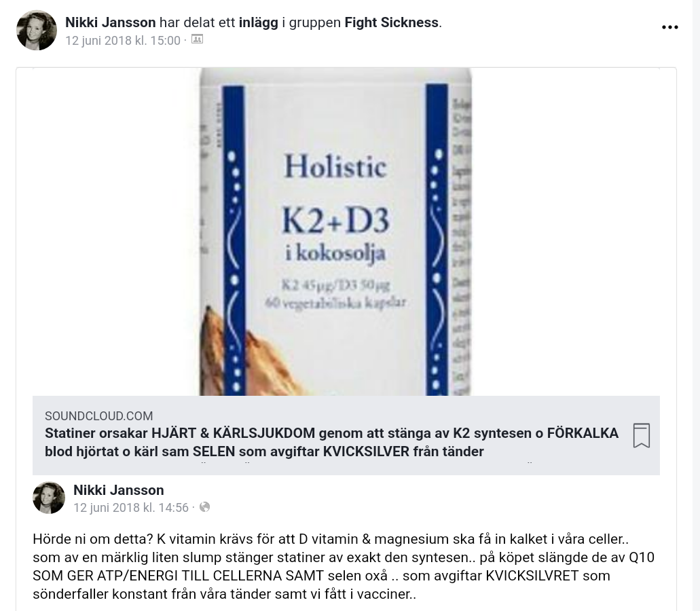This screenshot has height=611, width=700.
Task: Go to the Fight Sickness group
Action: click(x=392, y=22)
